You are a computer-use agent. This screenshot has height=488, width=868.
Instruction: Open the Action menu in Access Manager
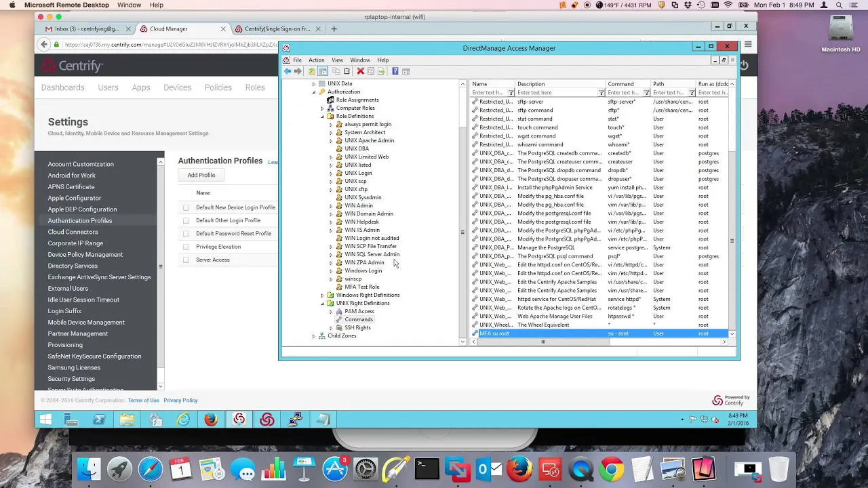(x=317, y=60)
